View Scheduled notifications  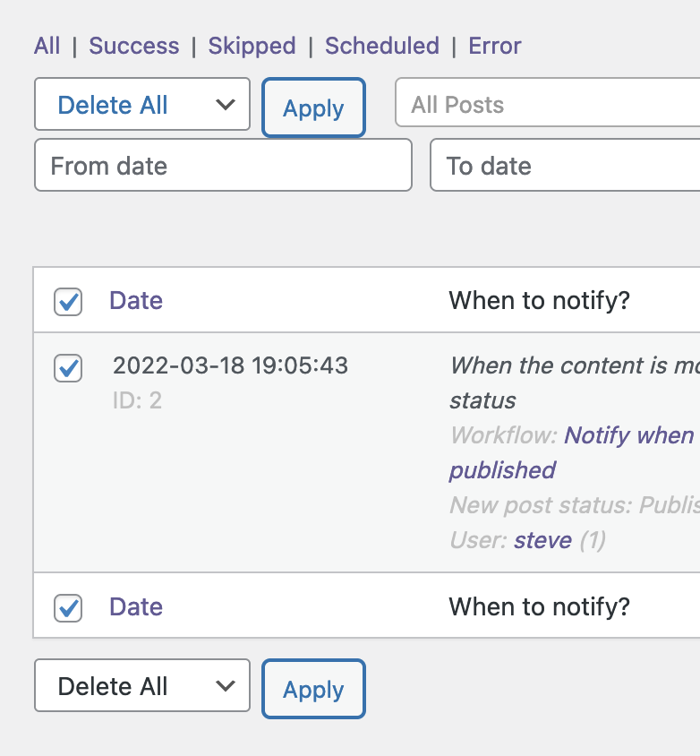[381, 46]
